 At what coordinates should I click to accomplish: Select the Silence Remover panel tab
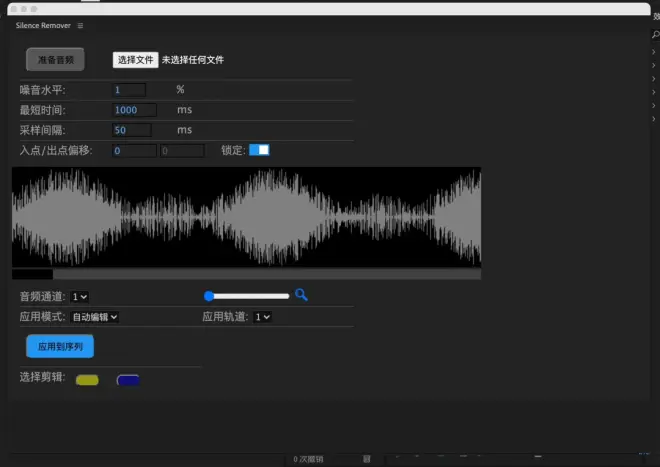tap(42, 26)
